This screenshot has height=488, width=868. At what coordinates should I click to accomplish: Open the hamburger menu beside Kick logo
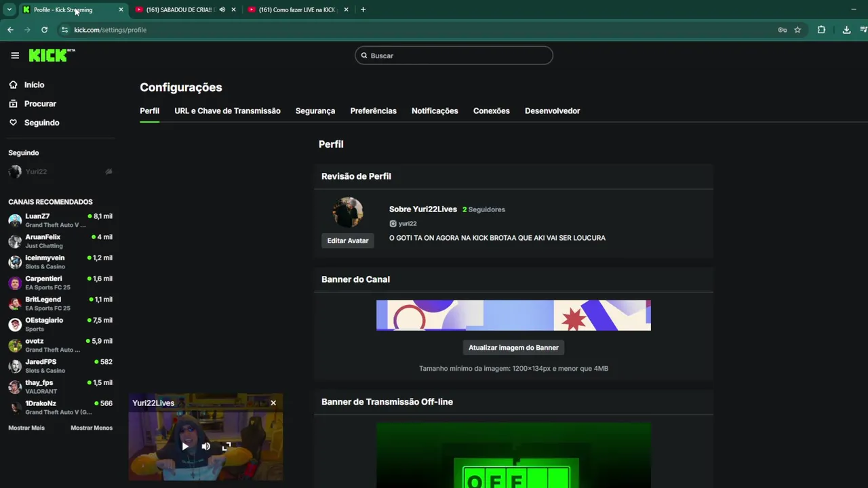15,56
